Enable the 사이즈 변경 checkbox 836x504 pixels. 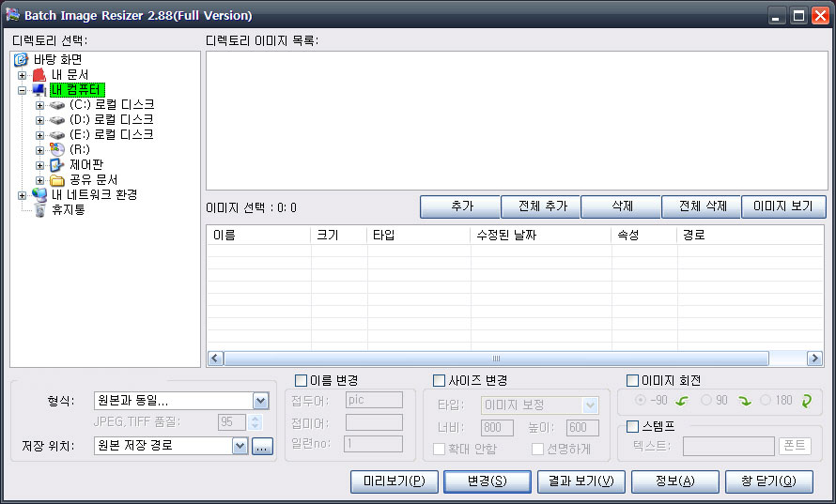(439, 380)
